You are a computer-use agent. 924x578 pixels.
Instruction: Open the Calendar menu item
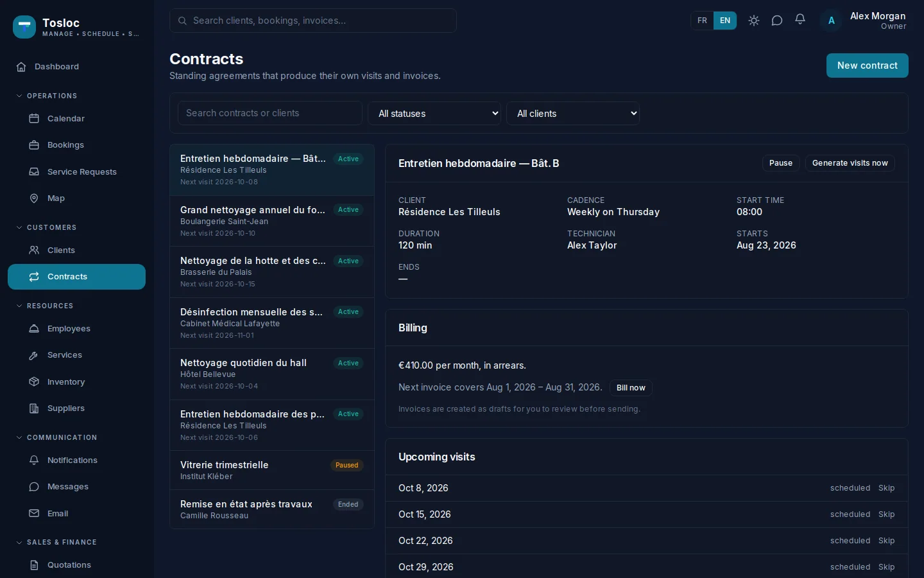76,119
